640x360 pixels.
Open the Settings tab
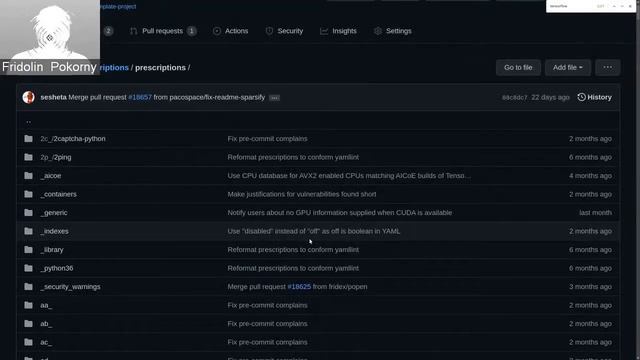[393, 31]
